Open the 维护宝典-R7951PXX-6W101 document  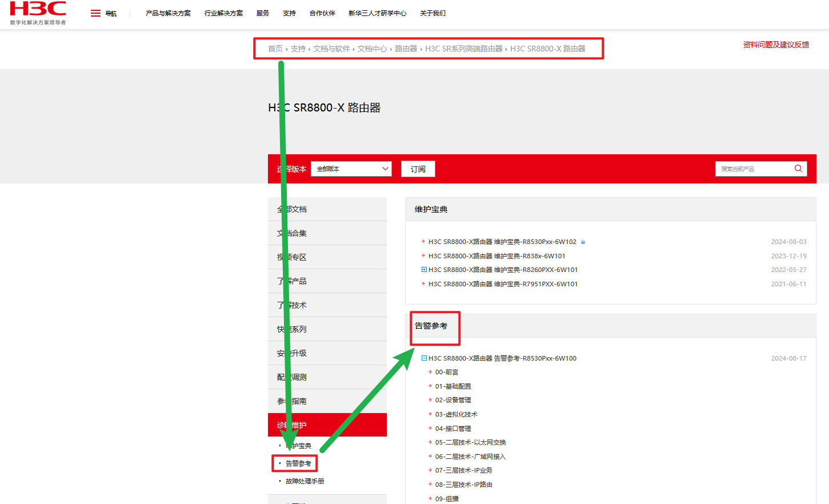[x=503, y=284]
